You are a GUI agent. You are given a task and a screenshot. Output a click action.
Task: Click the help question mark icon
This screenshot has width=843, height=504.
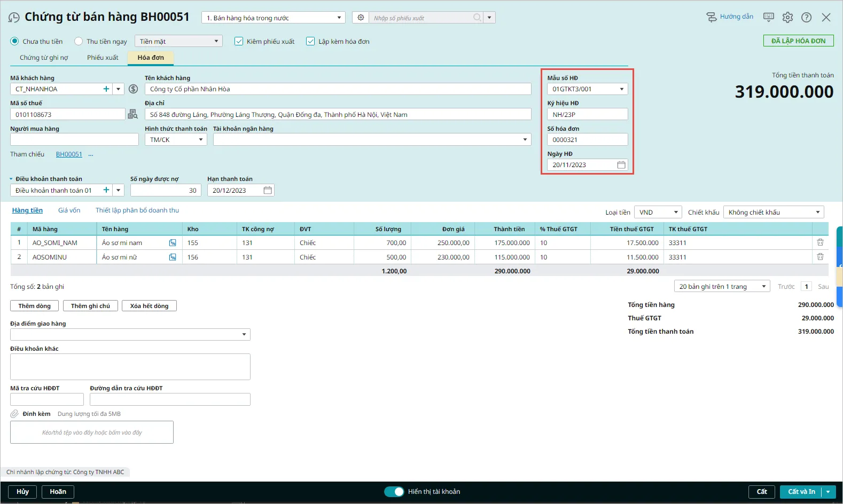pyautogui.click(x=806, y=17)
